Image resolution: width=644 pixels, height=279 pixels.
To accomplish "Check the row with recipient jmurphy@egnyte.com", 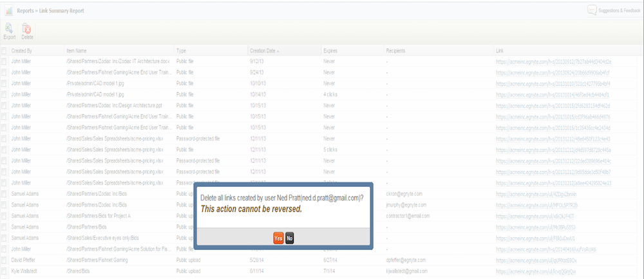I will 4,205.
